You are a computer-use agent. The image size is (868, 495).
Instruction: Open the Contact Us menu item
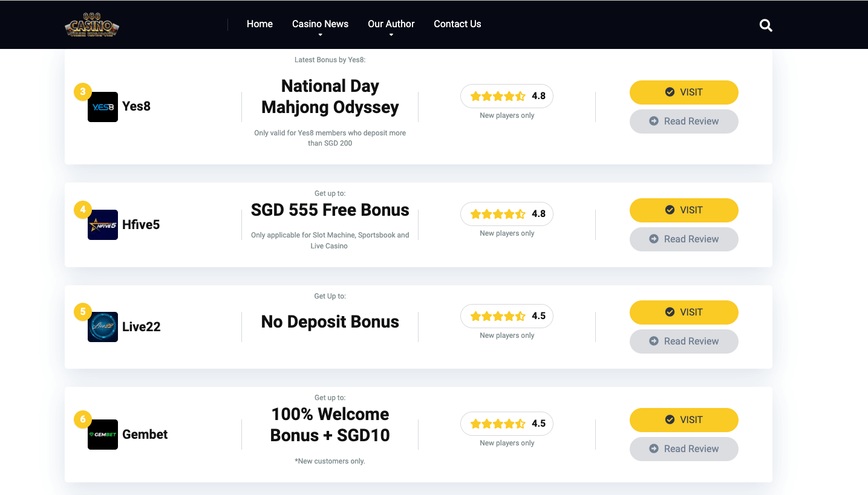pos(457,24)
